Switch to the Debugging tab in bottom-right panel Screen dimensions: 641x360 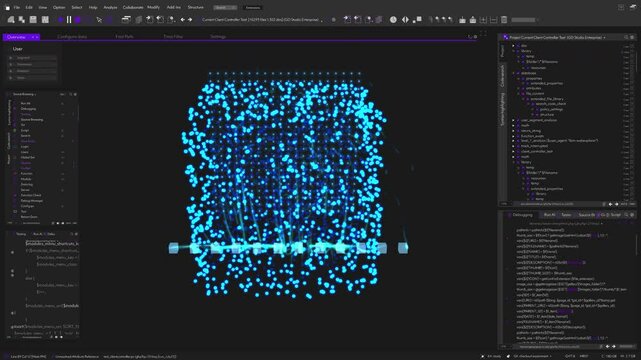(522, 215)
